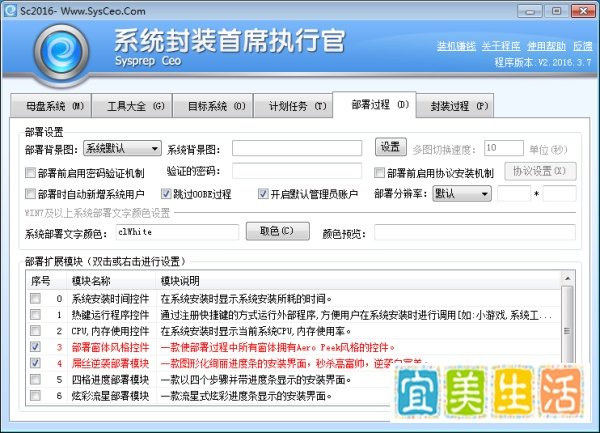Open the 使用帮助 link
600x433 pixels.
pos(546,46)
